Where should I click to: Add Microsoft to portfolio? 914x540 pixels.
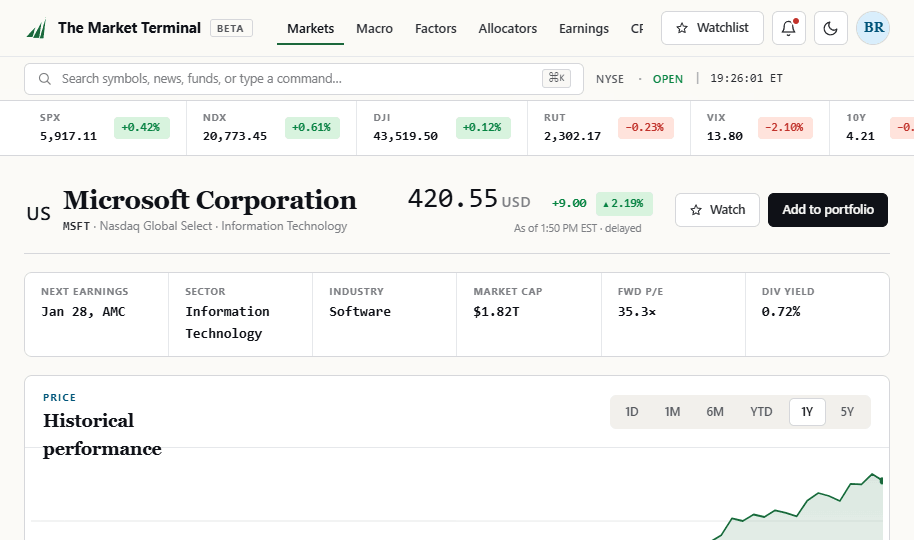828,210
